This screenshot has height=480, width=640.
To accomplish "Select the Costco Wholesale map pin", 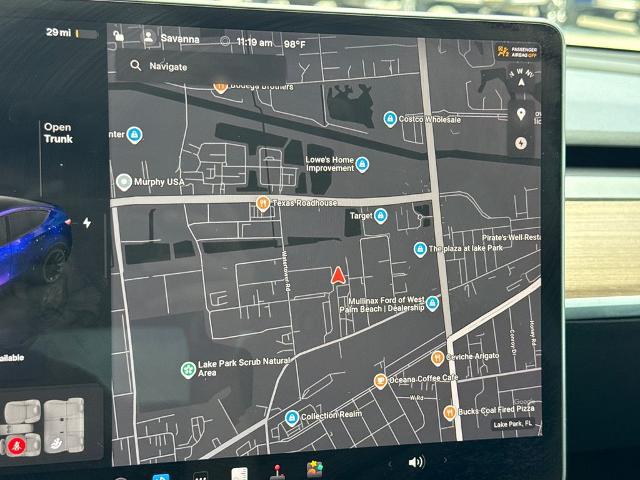I will coord(390,119).
